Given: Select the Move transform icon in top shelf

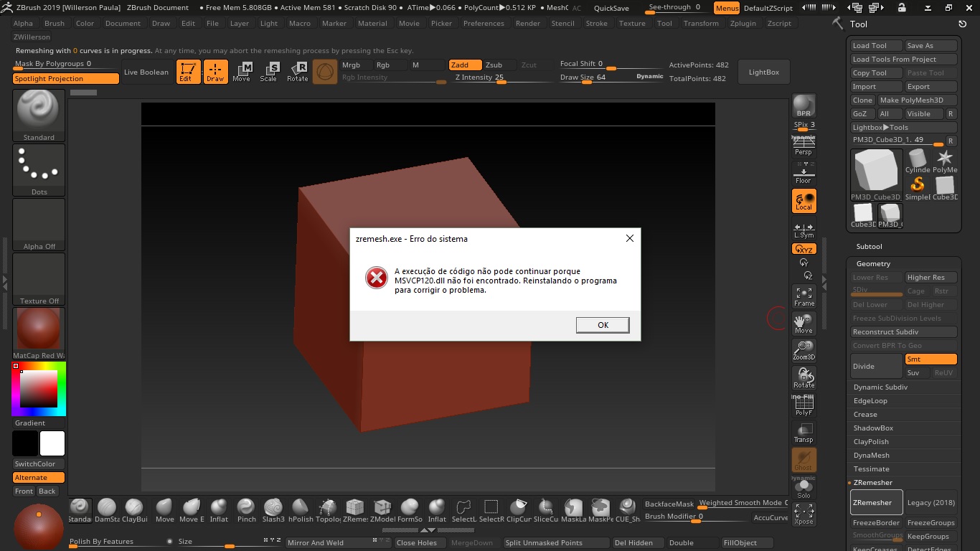Looking at the screenshot, I should pyautogui.click(x=242, y=72).
